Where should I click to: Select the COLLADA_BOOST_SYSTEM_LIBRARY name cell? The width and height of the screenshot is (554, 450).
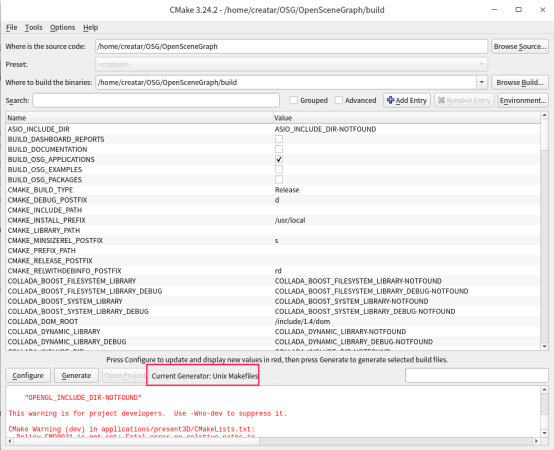coord(65,301)
